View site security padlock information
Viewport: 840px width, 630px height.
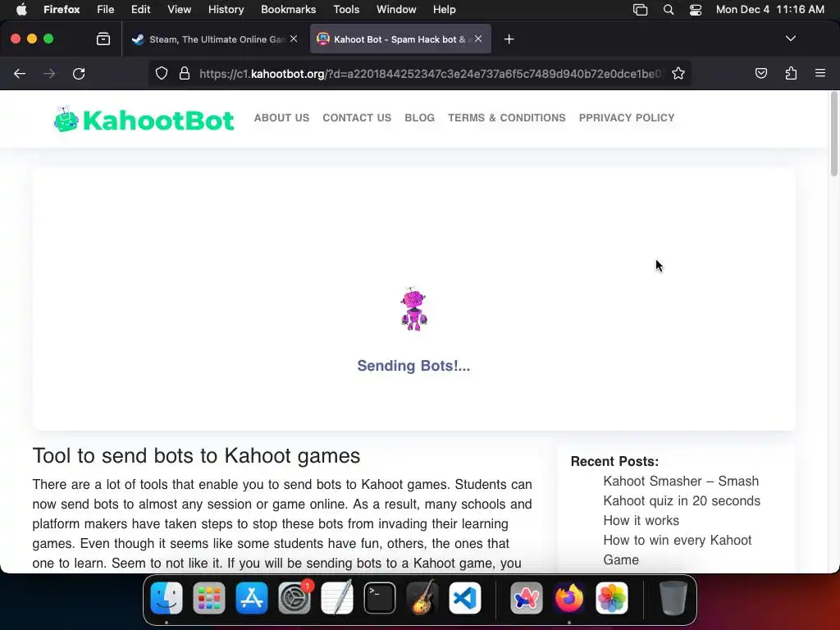click(x=185, y=73)
